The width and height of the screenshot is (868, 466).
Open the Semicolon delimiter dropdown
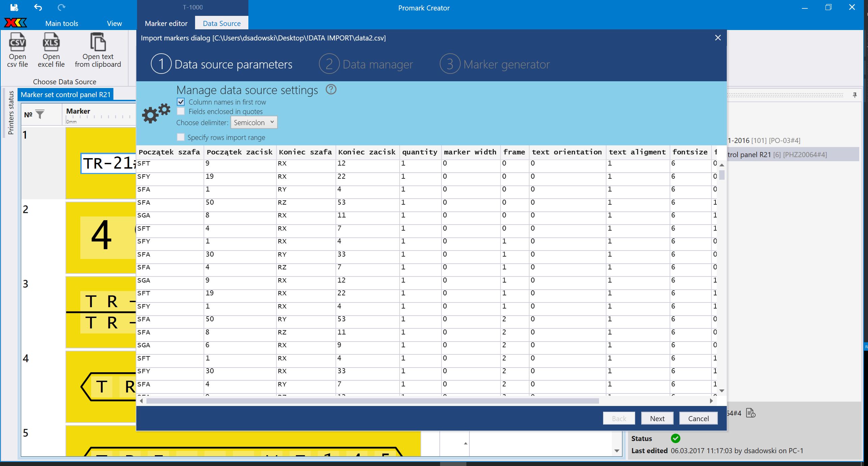254,122
